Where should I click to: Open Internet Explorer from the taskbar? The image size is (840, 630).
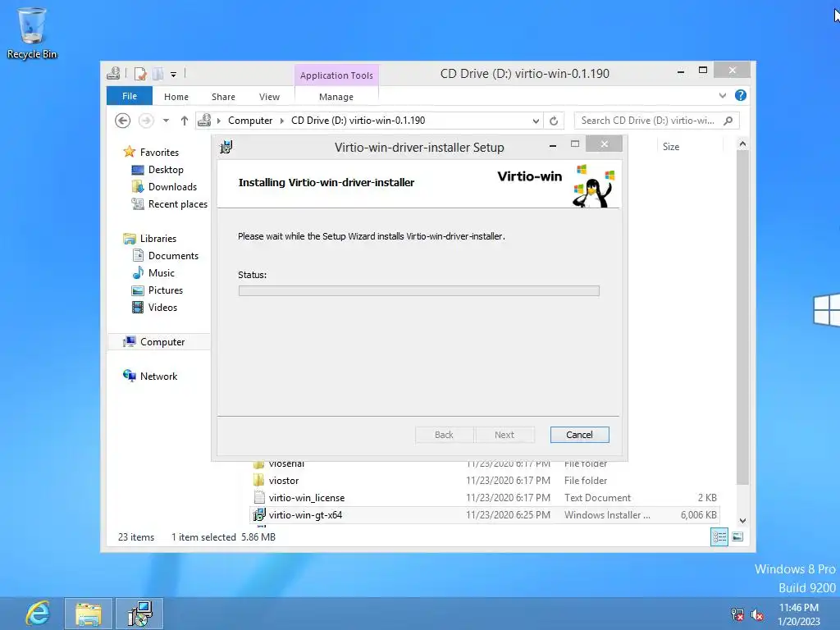38,614
